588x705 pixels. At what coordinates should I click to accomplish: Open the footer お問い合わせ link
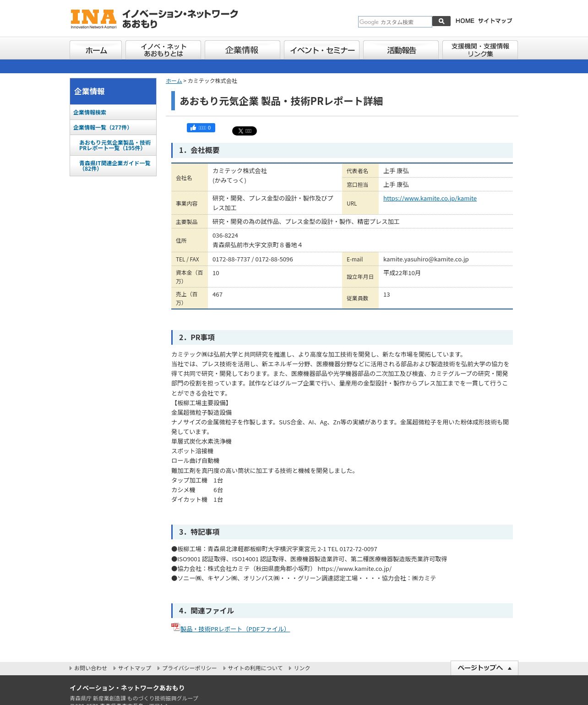click(90, 668)
